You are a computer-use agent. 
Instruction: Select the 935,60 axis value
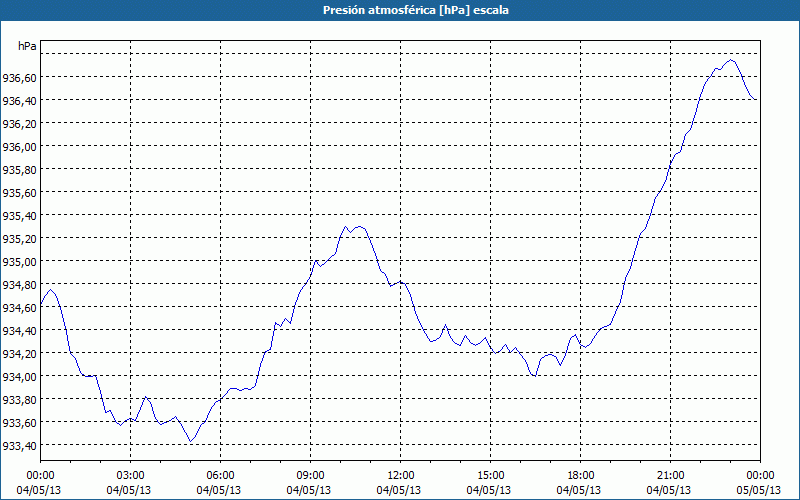(x=19, y=192)
